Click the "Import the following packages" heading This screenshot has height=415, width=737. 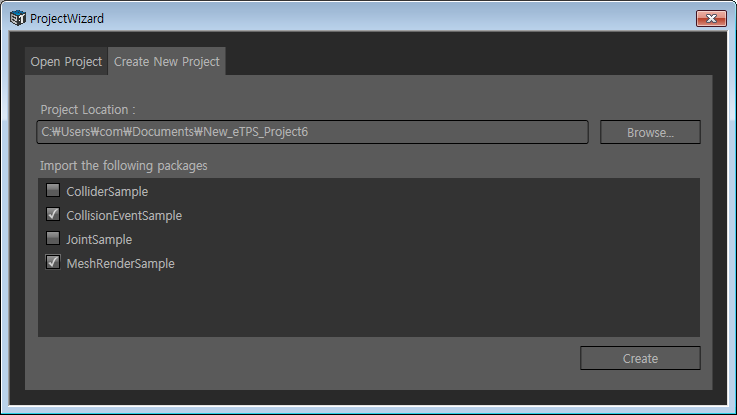[x=124, y=165]
